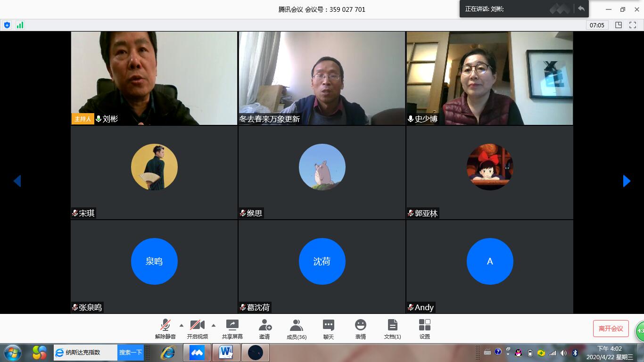644x362 pixels.
Task: Open Word from the Windows taskbar
Action: pos(226,352)
